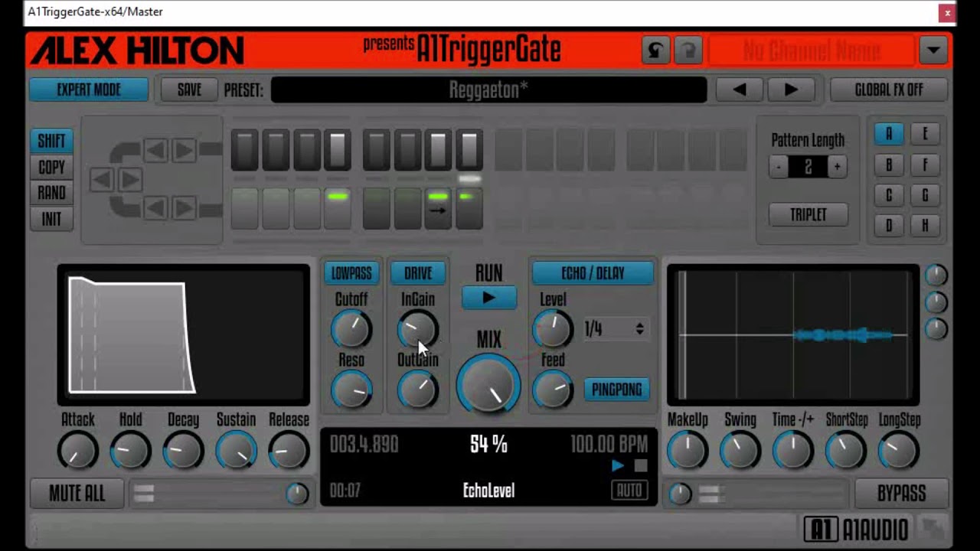Increase pattern length with plus button

point(837,167)
